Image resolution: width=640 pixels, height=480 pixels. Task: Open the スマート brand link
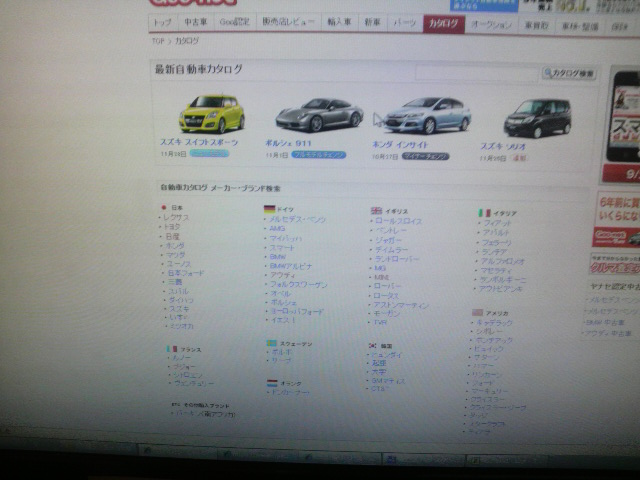click(282, 247)
